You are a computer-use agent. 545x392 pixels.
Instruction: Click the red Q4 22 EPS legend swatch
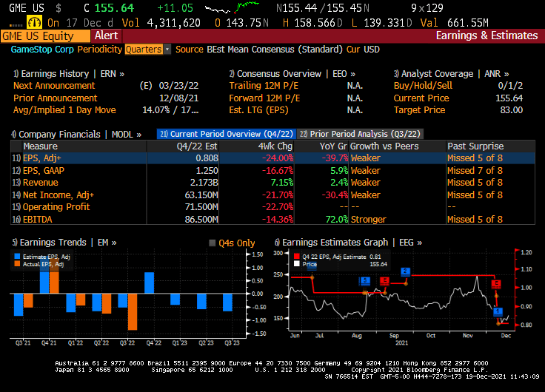[x=296, y=256]
